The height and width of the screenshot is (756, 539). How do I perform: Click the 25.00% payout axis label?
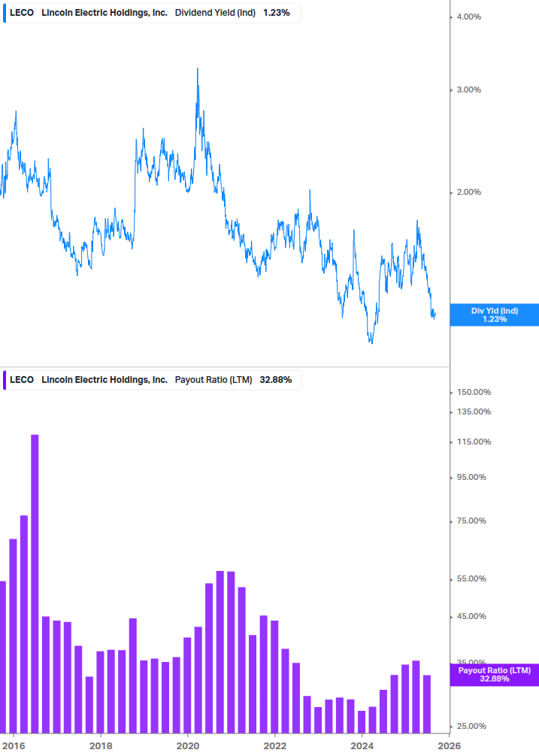pyautogui.click(x=471, y=726)
